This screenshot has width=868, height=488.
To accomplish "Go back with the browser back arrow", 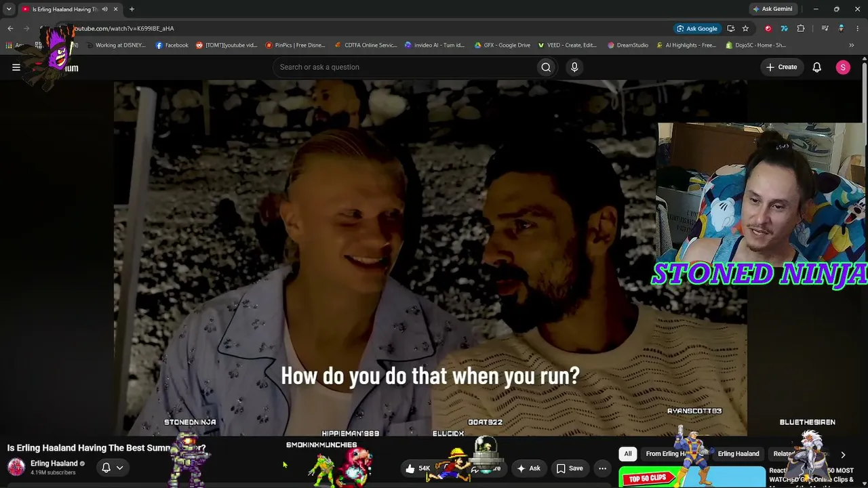I will [10, 28].
